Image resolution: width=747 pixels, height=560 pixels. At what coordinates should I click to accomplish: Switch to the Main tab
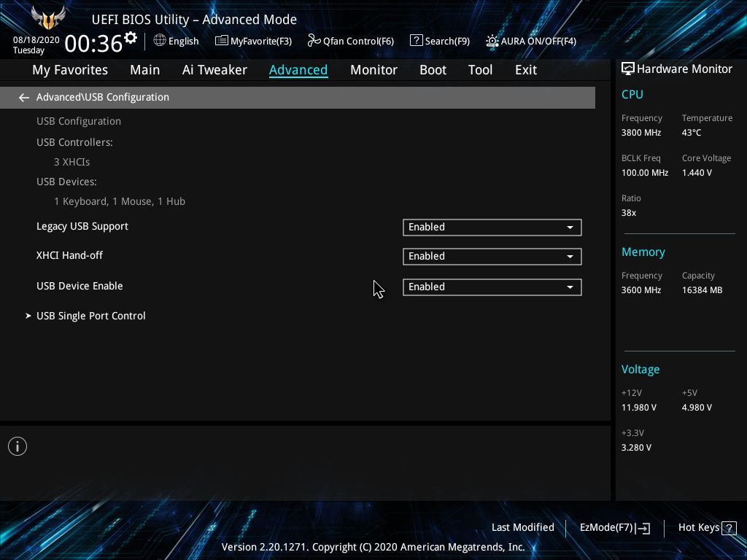click(x=145, y=70)
